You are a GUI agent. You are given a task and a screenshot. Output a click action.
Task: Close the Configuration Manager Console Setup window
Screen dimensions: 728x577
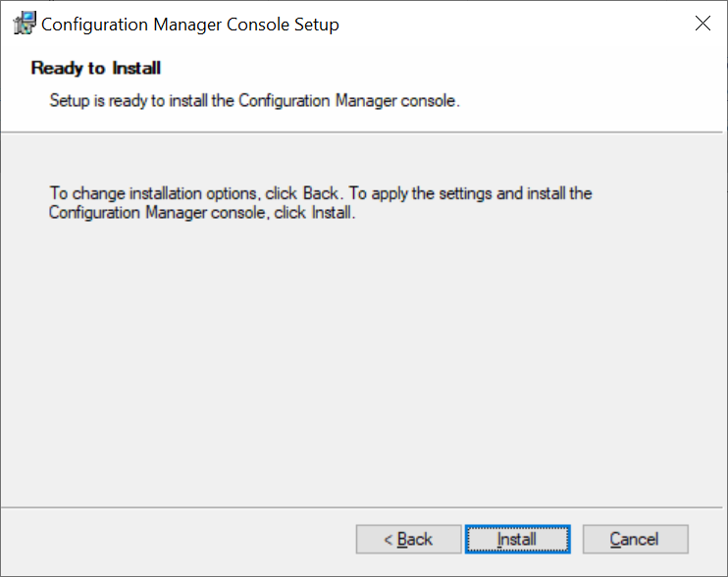click(x=702, y=24)
